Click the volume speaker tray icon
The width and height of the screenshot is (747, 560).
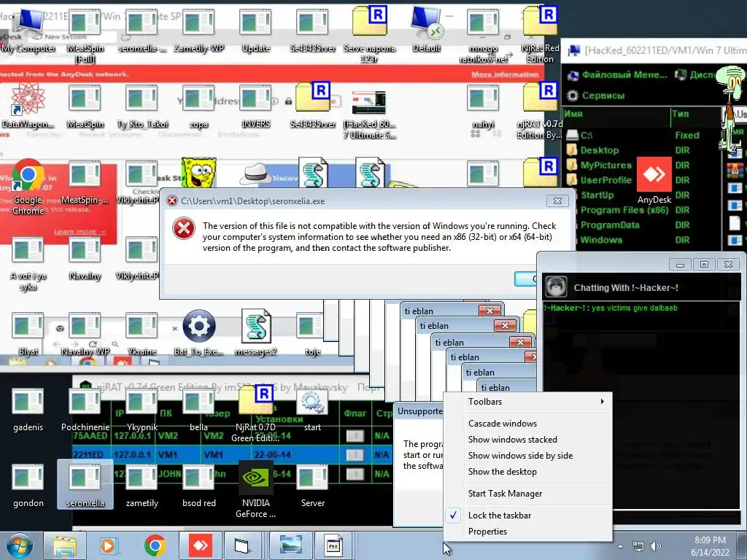click(656, 546)
